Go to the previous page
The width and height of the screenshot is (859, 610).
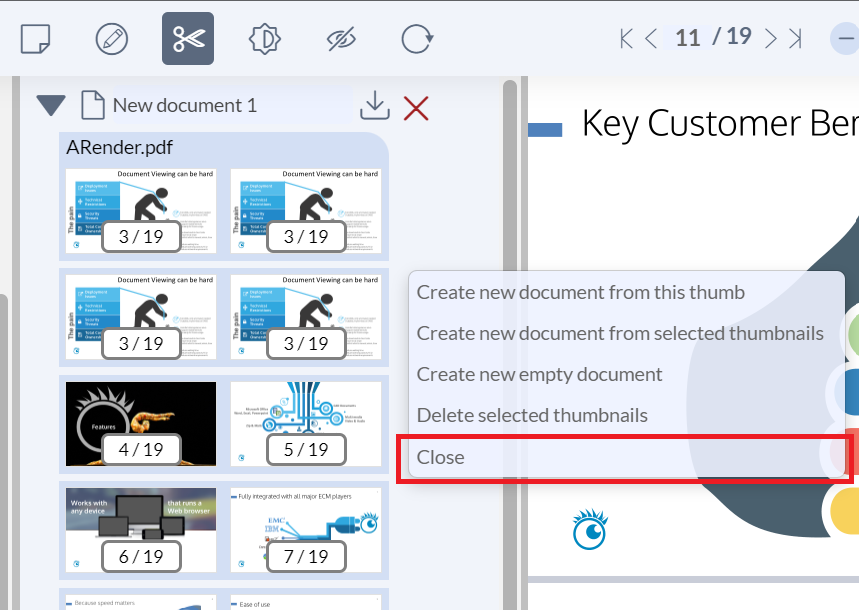(651, 38)
